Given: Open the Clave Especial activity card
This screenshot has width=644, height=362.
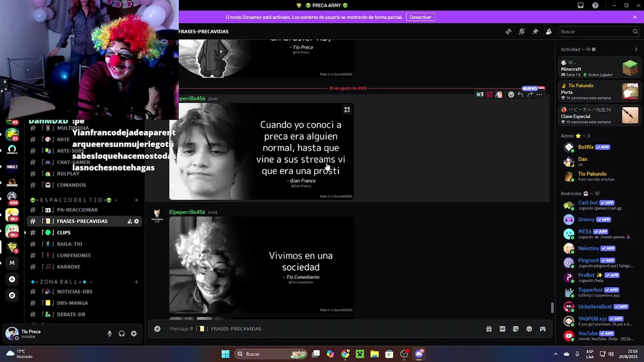Looking at the screenshot, I should (x=600, y=116).
